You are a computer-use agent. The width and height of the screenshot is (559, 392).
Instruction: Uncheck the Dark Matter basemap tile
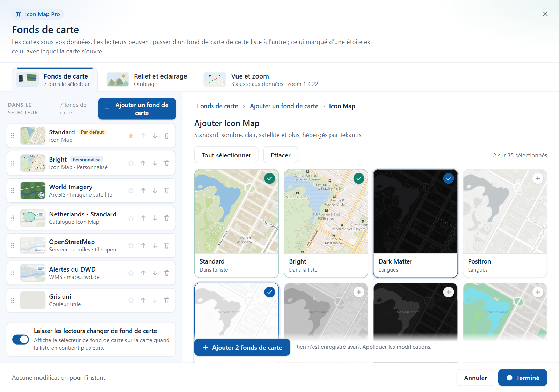point(448,178)
